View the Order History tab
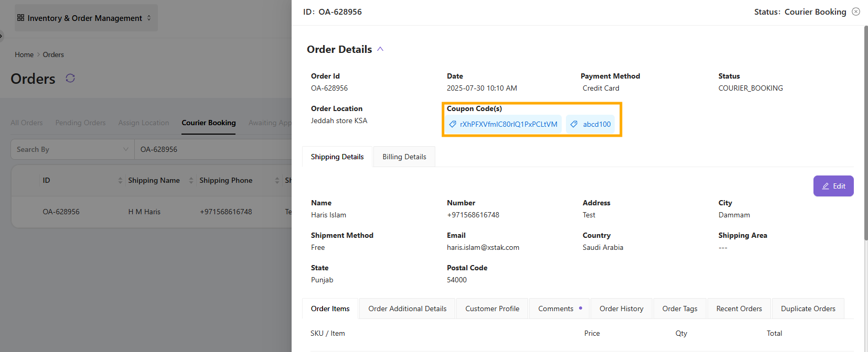Viewport: 868px width, 352px height. click(x=621, y=309)
